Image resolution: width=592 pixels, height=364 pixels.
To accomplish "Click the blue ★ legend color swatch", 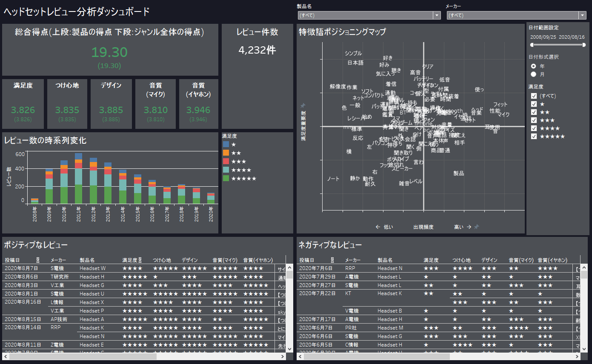I will [x=226, y=144].
